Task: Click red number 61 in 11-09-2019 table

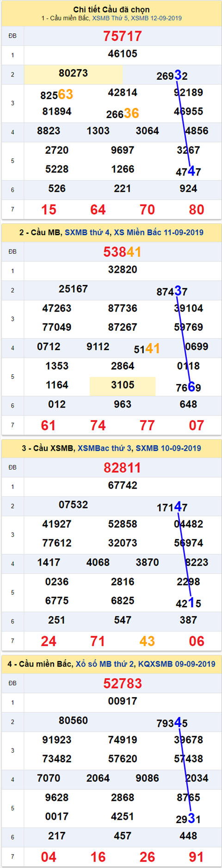Action: 49,426
